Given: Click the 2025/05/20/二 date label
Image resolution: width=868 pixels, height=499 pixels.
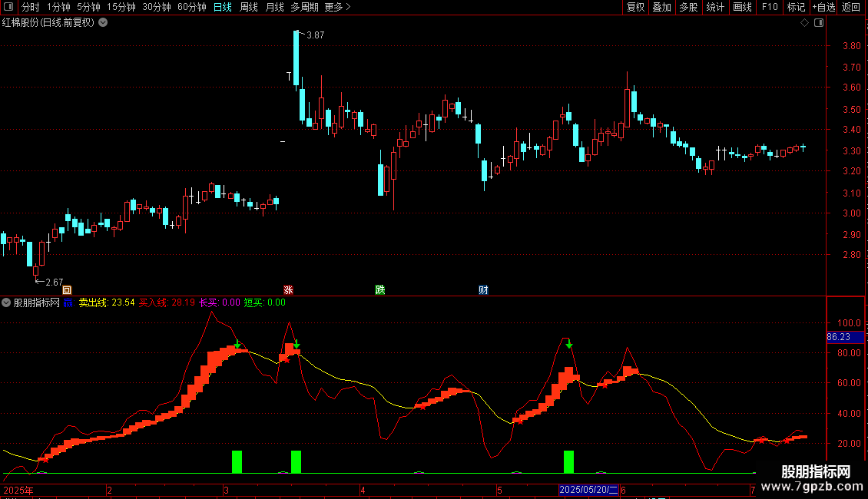Looking at the screenshot, I should pyautogui.click(x=588, y=490).
